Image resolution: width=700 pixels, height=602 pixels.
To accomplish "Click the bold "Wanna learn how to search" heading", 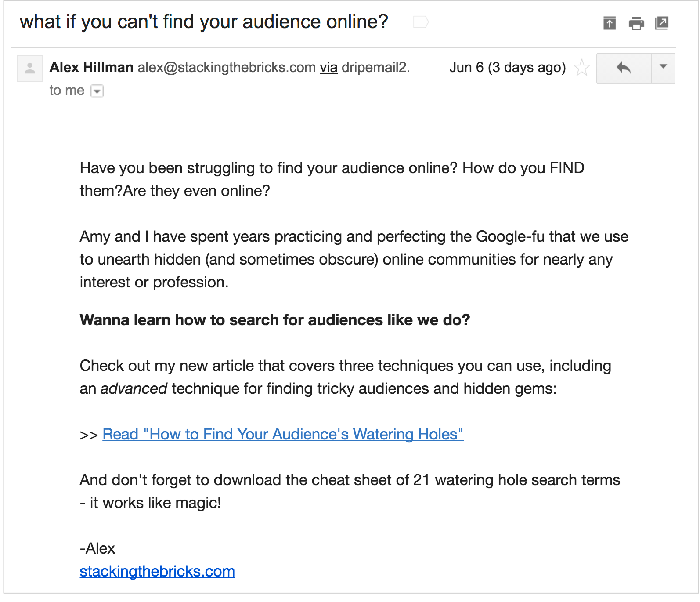I will pyautogui.click(x=275, y=320).
